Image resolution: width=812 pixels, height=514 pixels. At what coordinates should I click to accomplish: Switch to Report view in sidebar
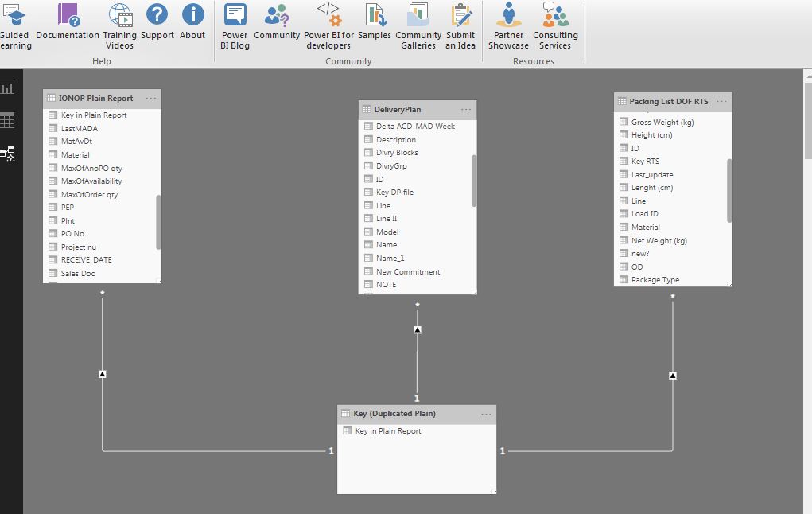click(8, 87)
